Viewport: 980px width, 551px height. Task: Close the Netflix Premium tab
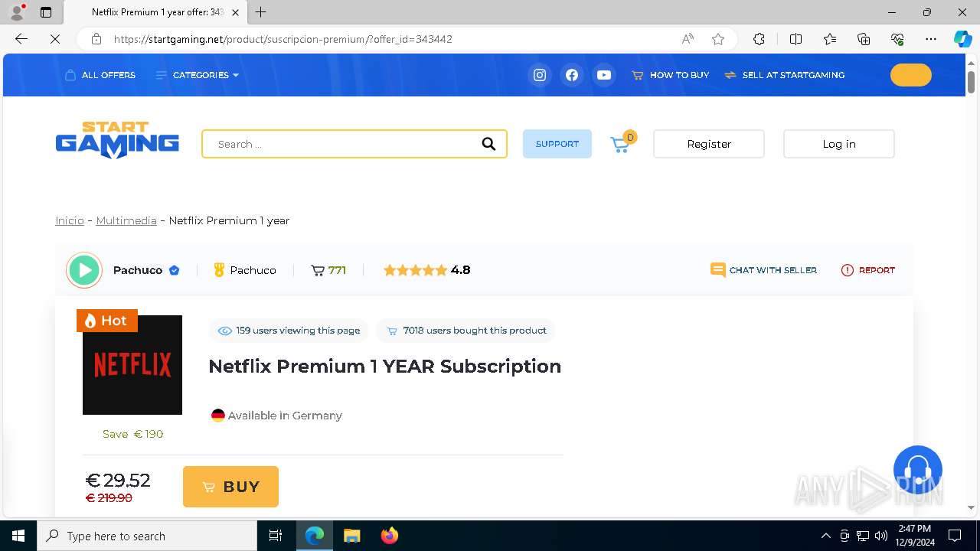click(x=235, y=12)
